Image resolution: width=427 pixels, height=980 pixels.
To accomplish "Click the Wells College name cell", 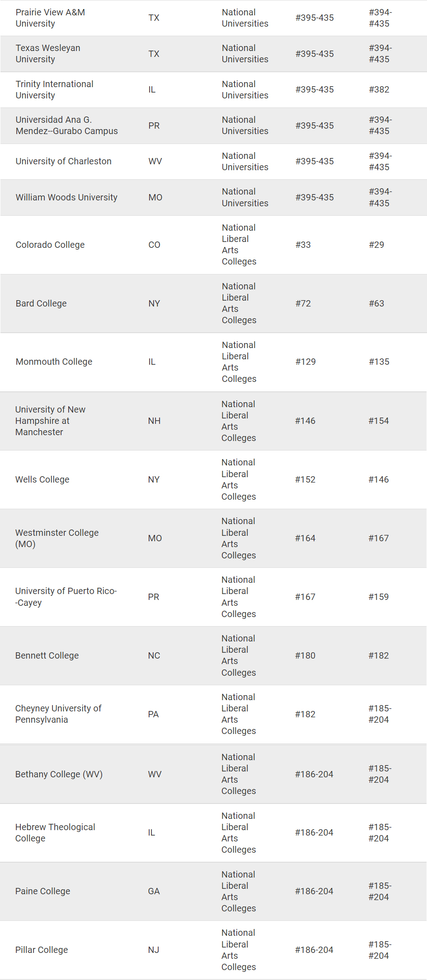I will click(x=42, y=479).
